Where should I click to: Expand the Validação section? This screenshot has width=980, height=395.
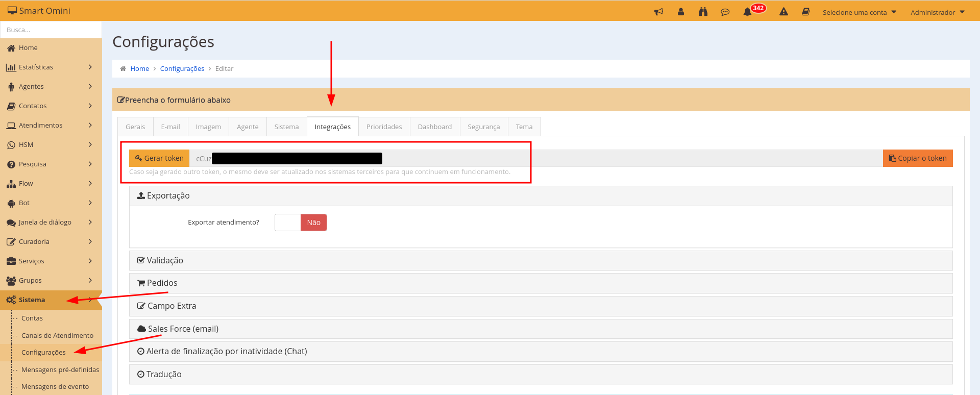(165, 260)
